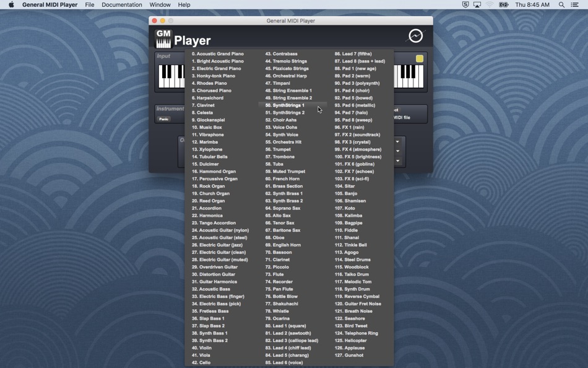Open the first dropdown arrow behind the instrument list
588x368 pixels.
(397, 142)
